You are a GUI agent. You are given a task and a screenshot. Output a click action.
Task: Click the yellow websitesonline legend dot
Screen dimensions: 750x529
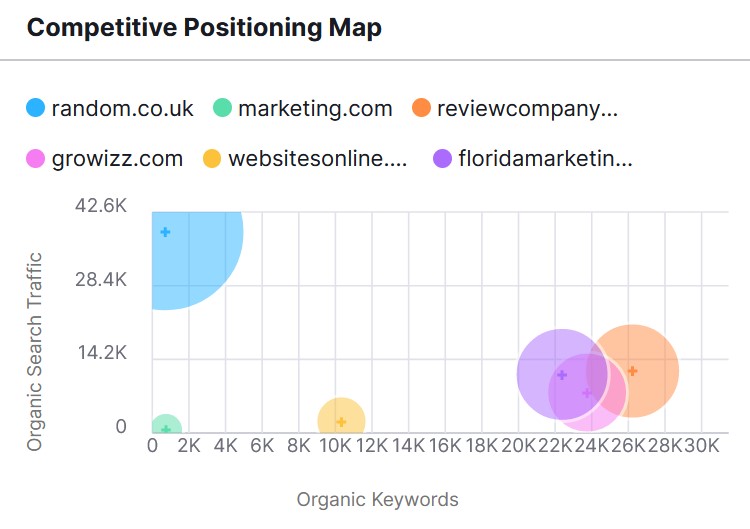pyautogui.click(x=212, y=158)
